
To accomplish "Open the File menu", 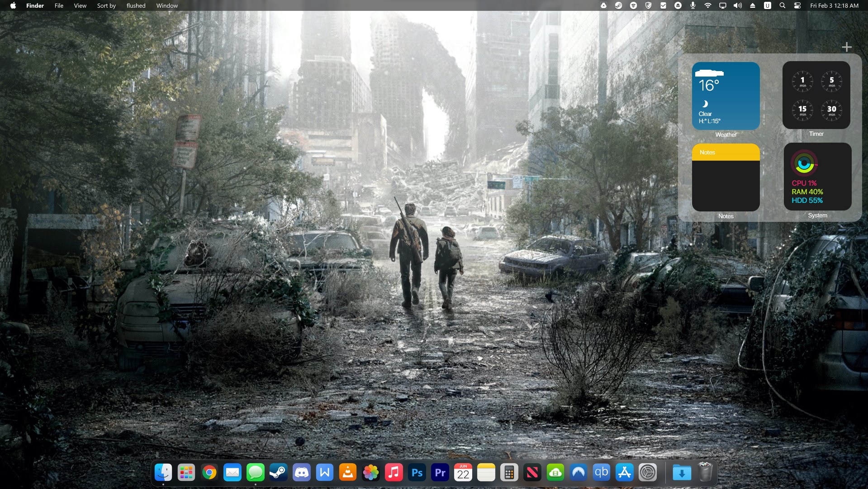I will click(59, 5).
